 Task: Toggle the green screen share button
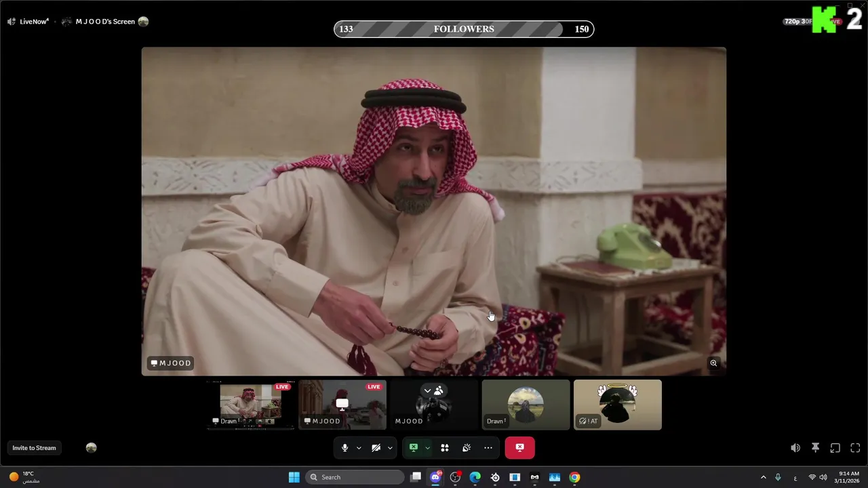[x=413, y=448]
